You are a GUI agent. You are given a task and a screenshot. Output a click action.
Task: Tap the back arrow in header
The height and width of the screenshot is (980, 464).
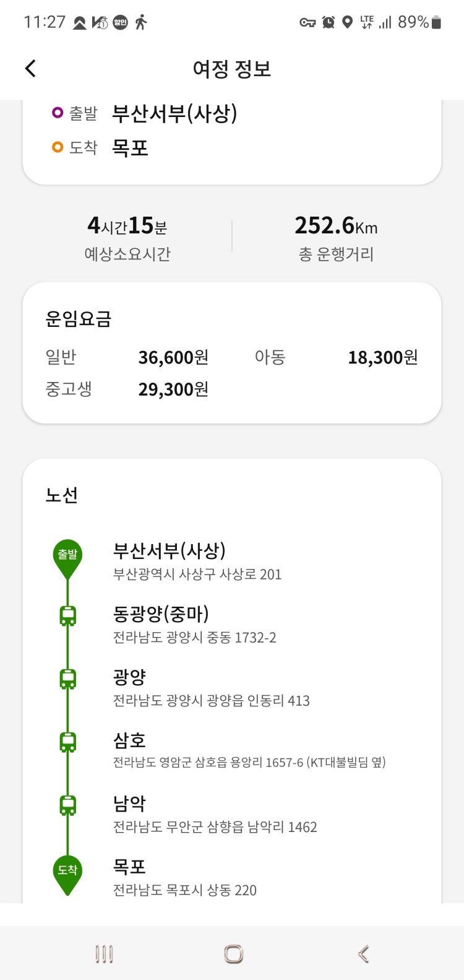[x=30, y=68]
